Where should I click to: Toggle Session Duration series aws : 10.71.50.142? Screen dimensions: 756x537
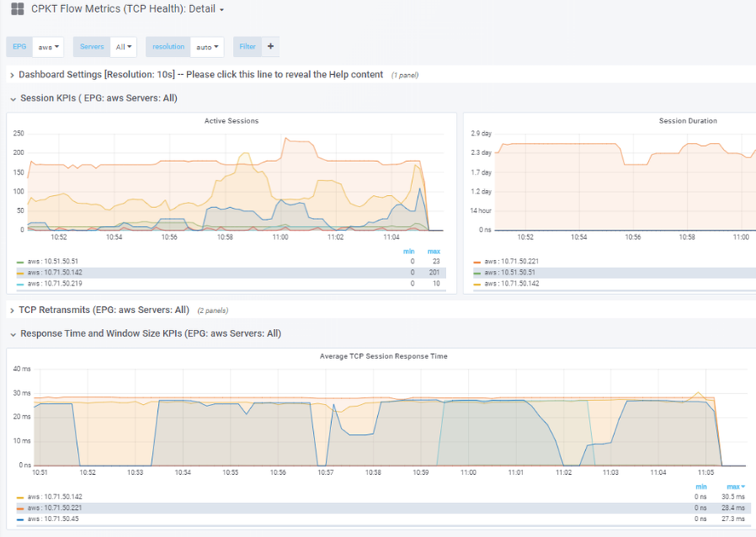[512, 283]
